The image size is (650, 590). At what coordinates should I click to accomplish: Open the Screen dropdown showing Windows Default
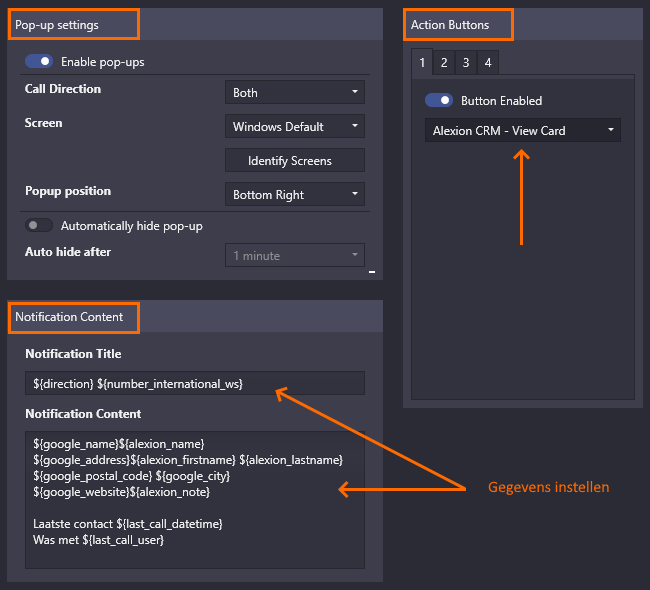point(295,126)
